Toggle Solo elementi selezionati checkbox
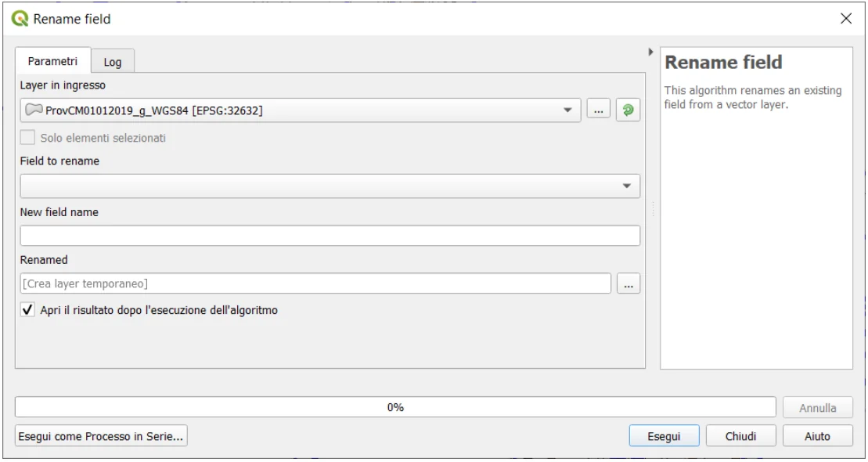This screenshot has height=462, width=868. point(28,138)
